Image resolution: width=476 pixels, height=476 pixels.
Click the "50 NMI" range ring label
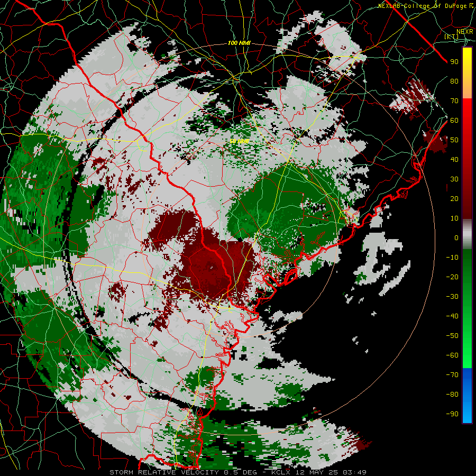click(x=239, y=141)
